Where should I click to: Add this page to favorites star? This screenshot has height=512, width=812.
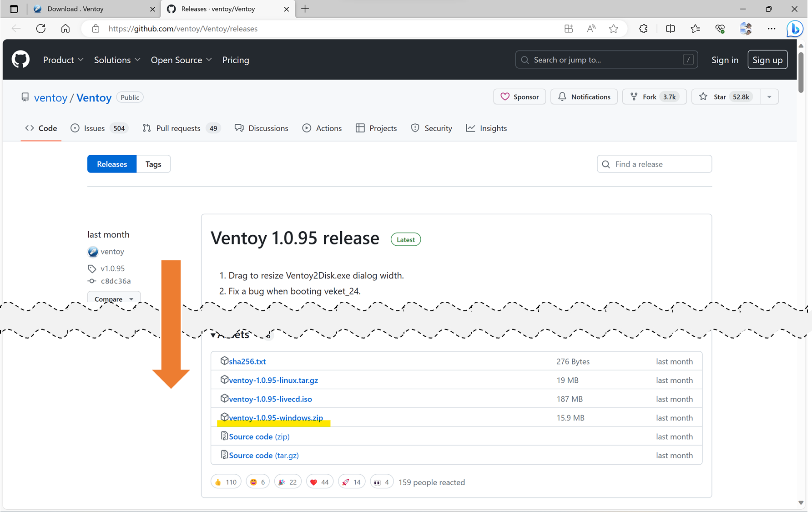(613, 29)
